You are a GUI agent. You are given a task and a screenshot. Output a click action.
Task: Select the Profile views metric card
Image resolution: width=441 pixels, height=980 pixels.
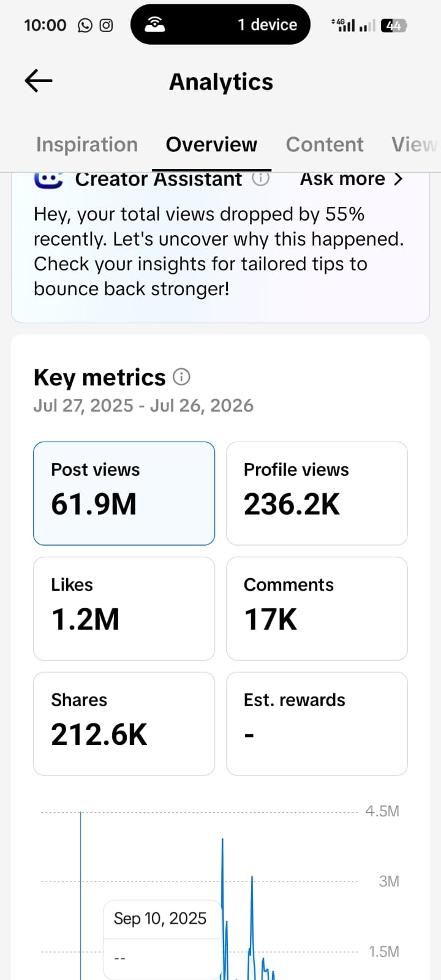tap(317, 493)
